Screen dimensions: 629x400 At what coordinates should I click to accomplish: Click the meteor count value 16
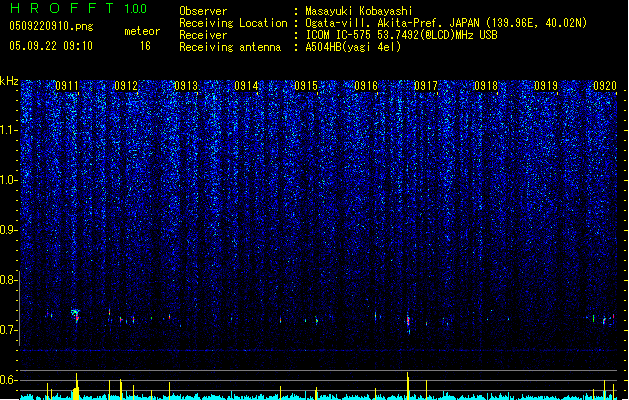[x=145, y=46]
